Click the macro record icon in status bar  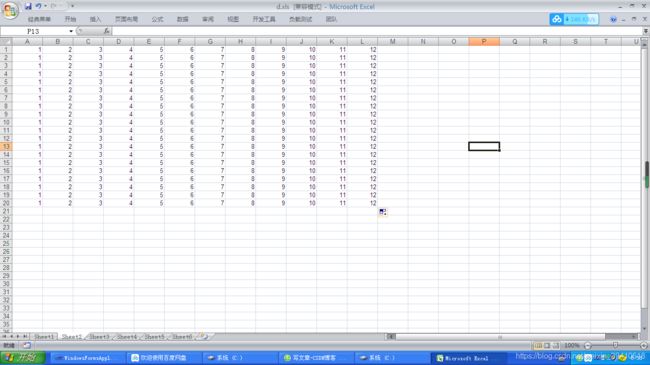pyautogui.click(x=27, y=345)
